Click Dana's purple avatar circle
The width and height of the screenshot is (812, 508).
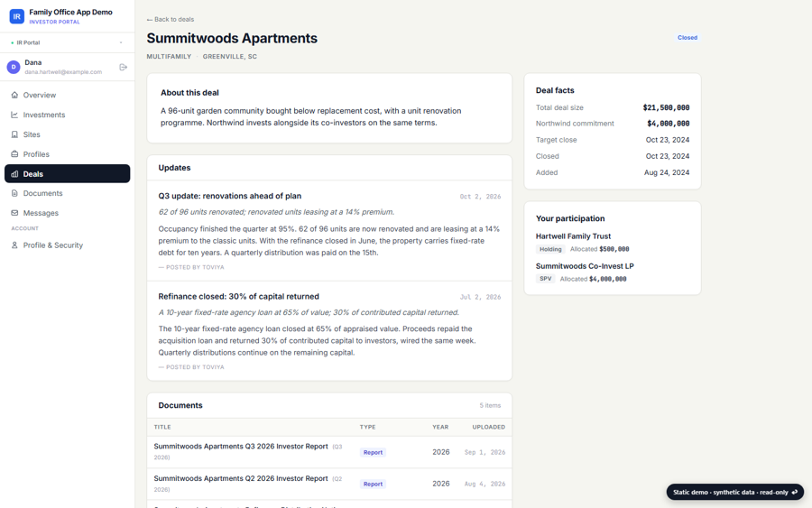tap(14, 67)
